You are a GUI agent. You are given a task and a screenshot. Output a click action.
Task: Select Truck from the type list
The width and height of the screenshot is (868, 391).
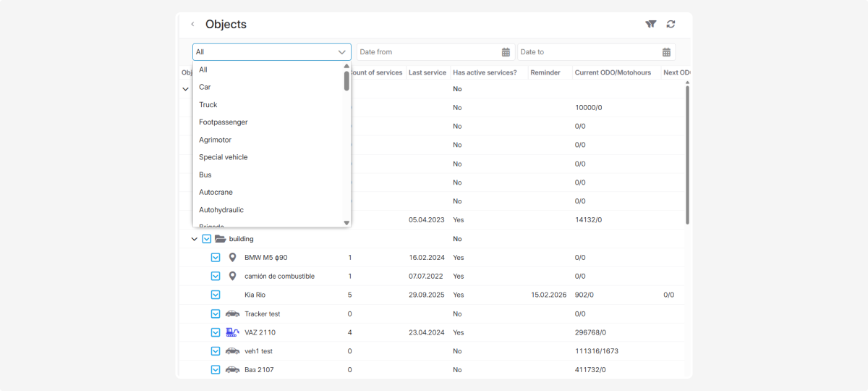click(208, 104)
